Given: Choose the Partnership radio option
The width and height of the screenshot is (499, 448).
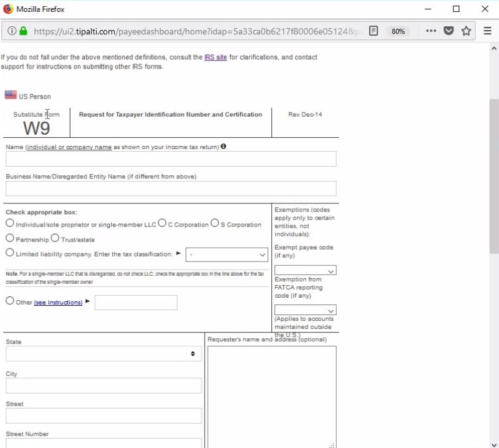Looking at the screenshot, I should (x=10, y=238).
